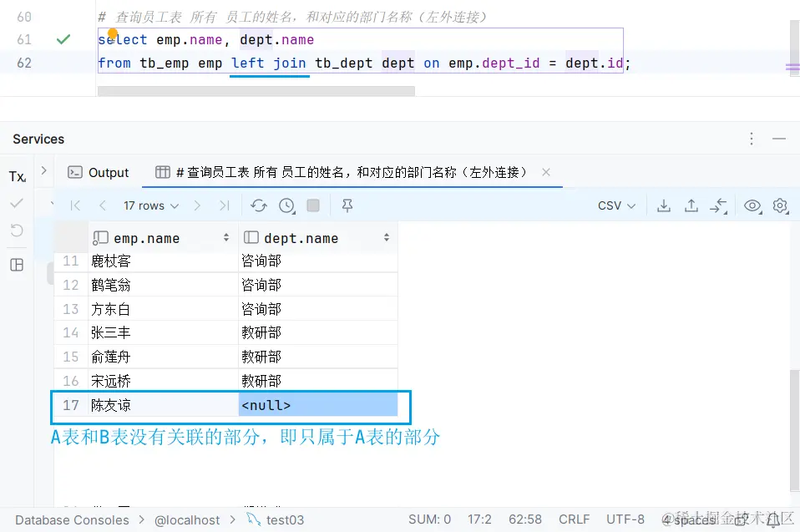800x532 pixels.
Task: Click the green execution checkmark gutter icon
Action: tap(63, 39)
